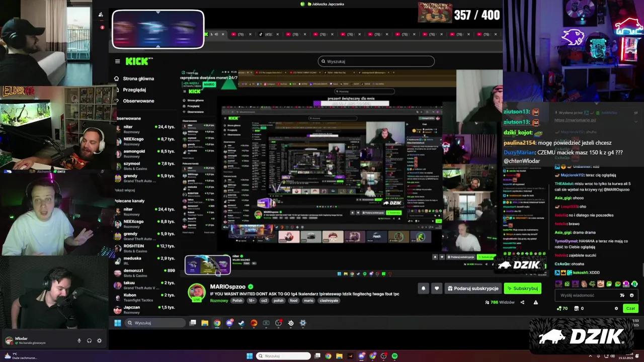Image resolution: width=644 pixels, height=362 pixels.
Task: Deafen with Discord headphones icon
Action: 89,340
